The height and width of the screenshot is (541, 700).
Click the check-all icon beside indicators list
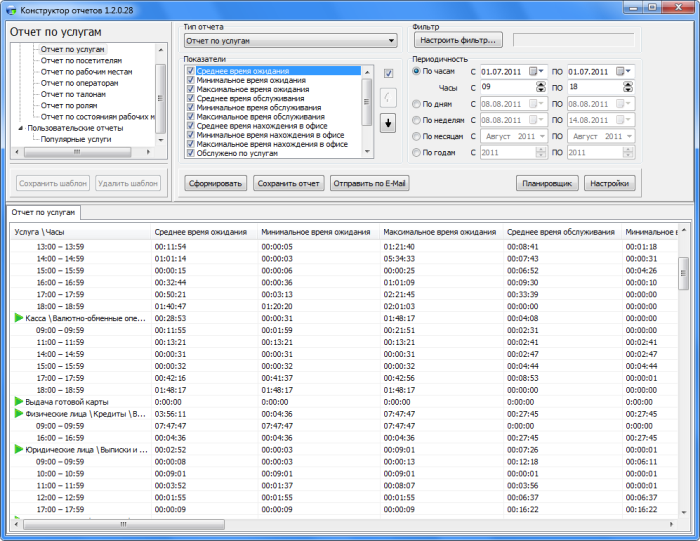tap(388, 73)
